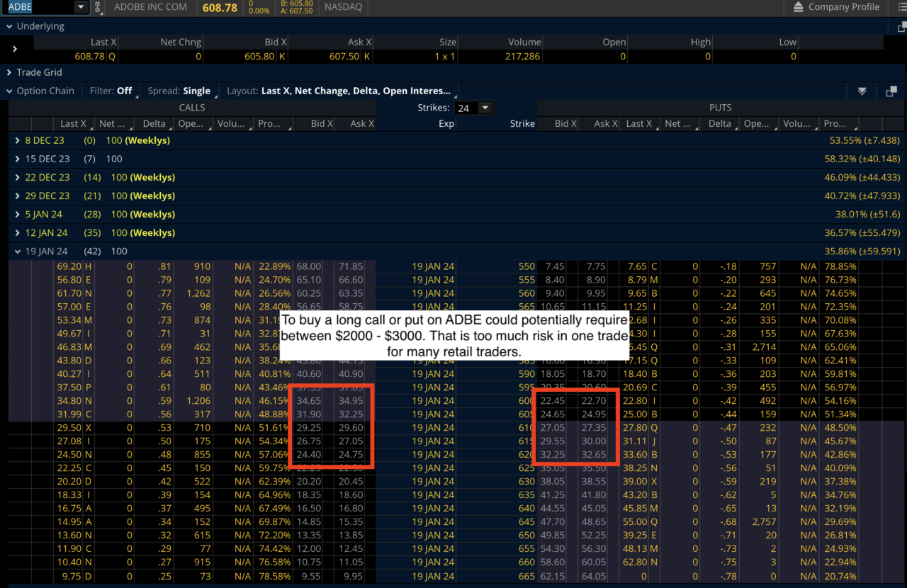The width and height of the screenshot is (907, 588).
Task: Click the underlying volume 217,286
Action: 523,56
